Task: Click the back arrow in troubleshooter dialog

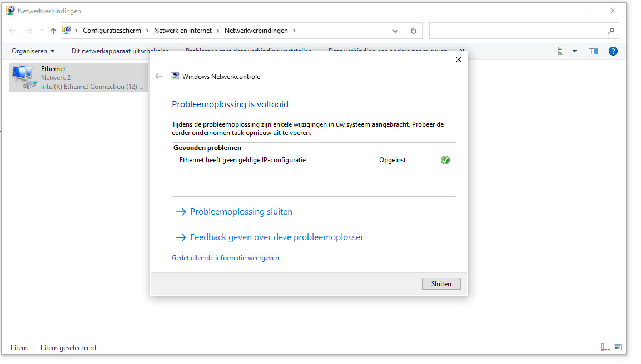Action: [x=158, y=76]
